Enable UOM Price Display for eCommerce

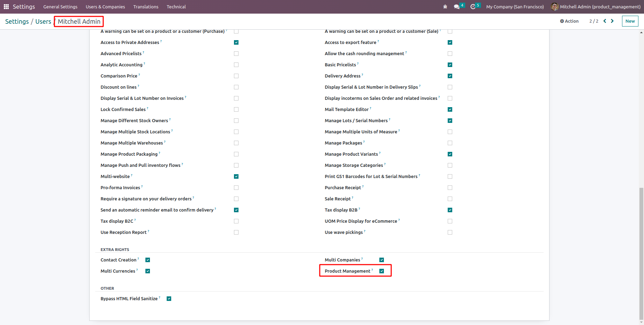pyautogui.click(x=450, y=221)
